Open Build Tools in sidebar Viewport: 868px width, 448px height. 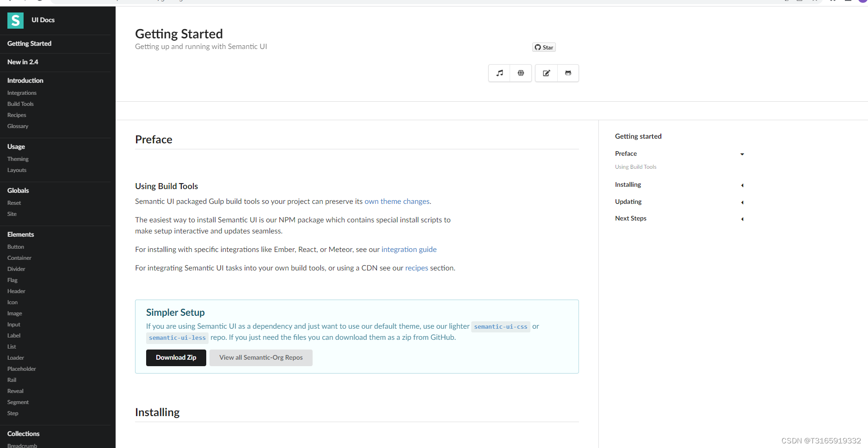click(x=20, y=104)
